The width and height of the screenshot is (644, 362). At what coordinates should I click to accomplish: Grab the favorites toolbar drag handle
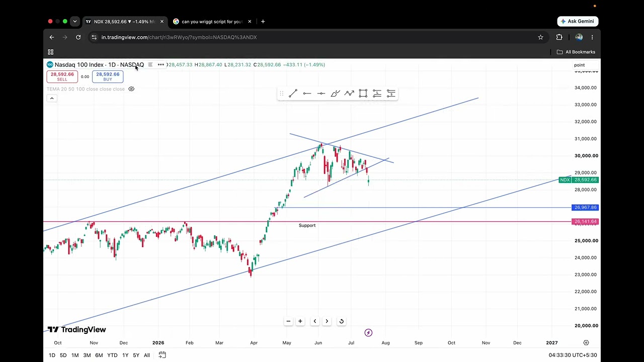pos(281,94)
